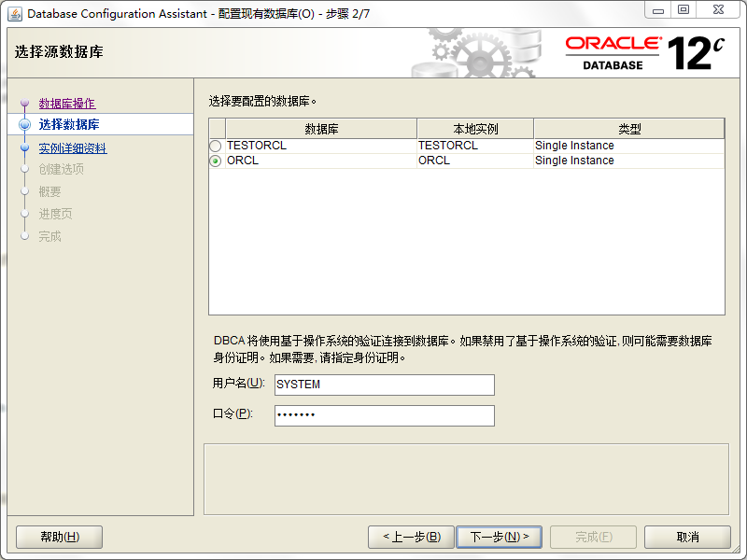Viewport: 747px width, 560px height.
Task: Click the 选择数据库 current step bullet icon
Action: point(25,124)
